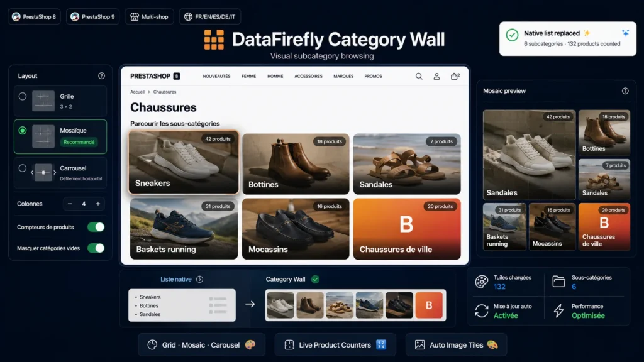The image size is (644, 362).
Task: Click the Layout panel help icon
Action: (101, 76)
